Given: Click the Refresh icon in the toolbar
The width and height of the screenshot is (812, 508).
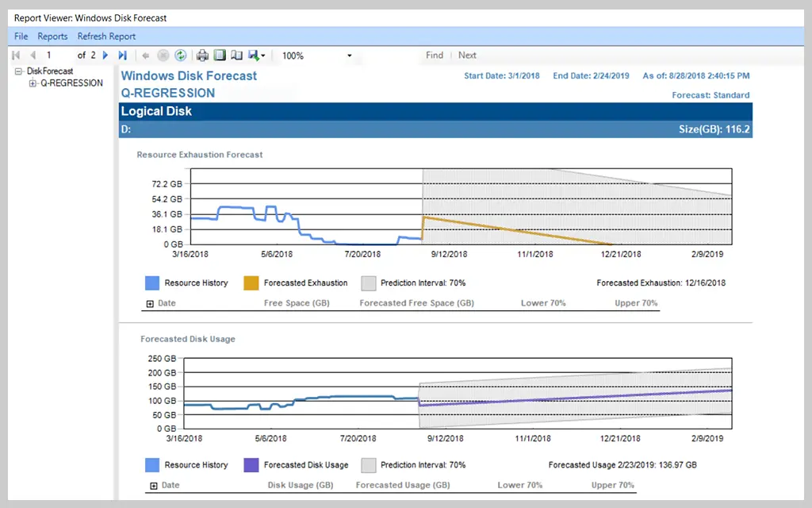Looking at the screenshot, I should tap(181, 56).
